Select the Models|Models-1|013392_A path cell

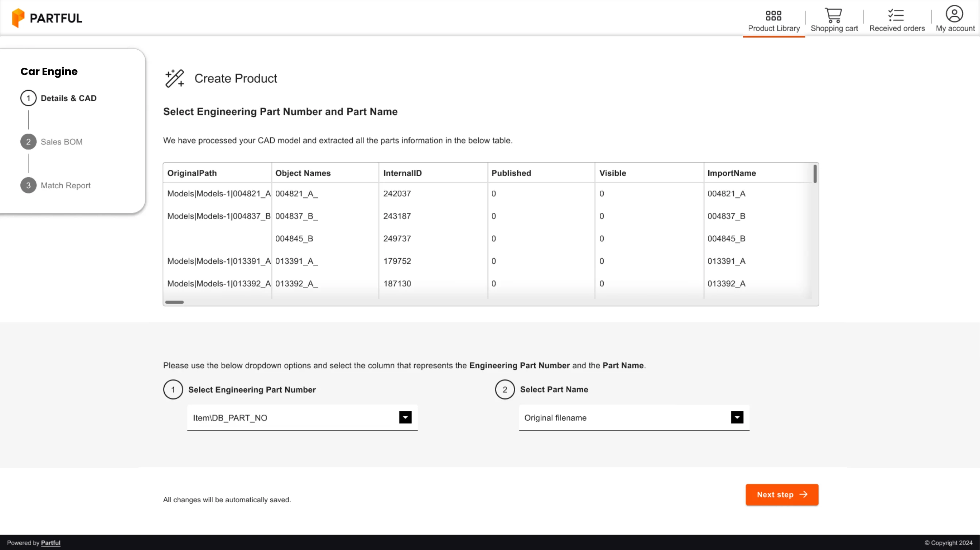click(x=219, y=283)
